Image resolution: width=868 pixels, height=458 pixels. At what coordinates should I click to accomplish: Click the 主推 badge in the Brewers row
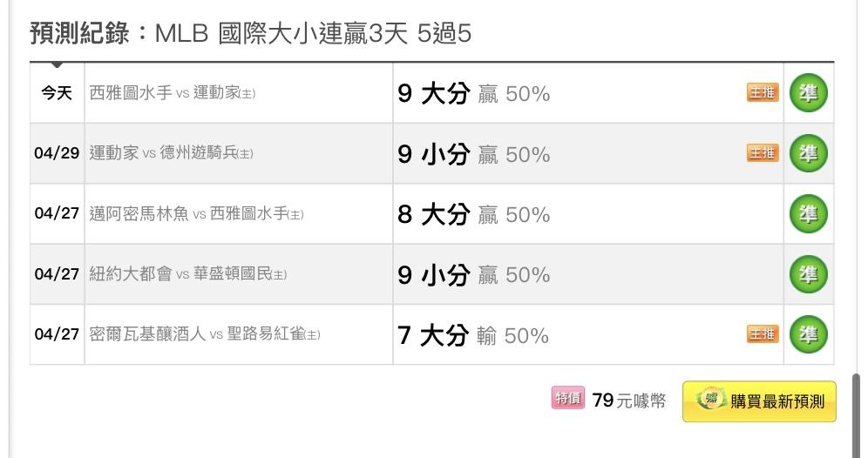(763, 334)
